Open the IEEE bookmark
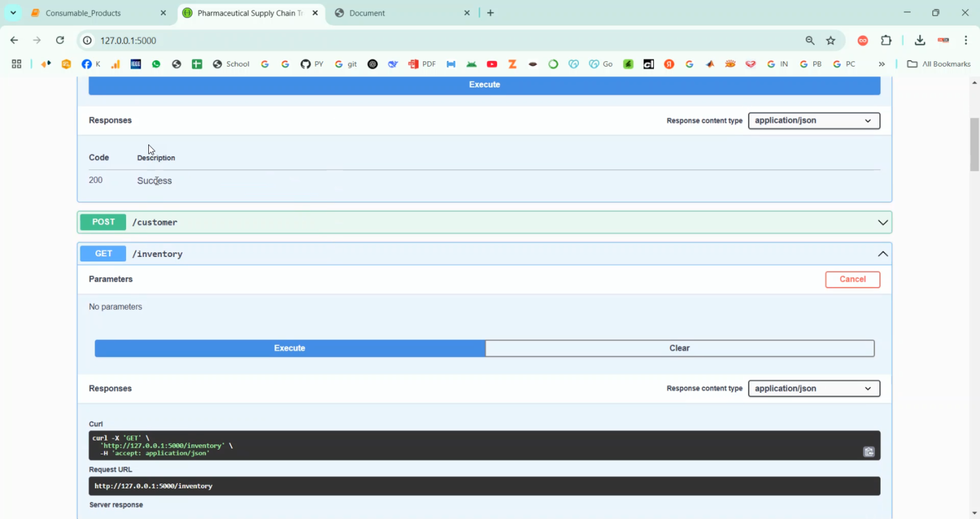Image resolution: width=980 pixels, height=519 pixels. (136, 64)
